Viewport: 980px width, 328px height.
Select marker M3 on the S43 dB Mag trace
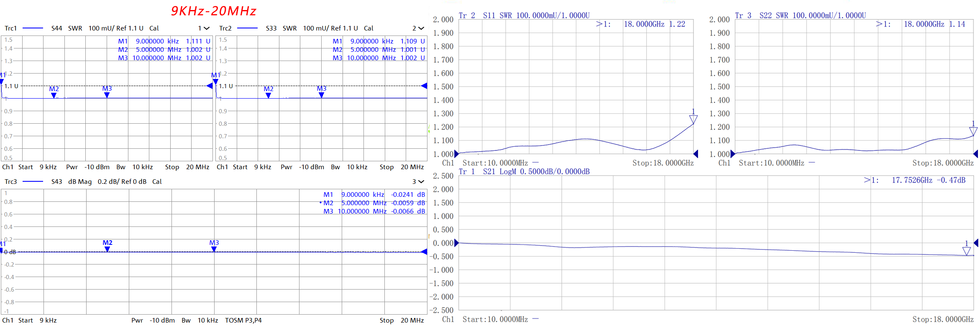(x=214, y=249)
